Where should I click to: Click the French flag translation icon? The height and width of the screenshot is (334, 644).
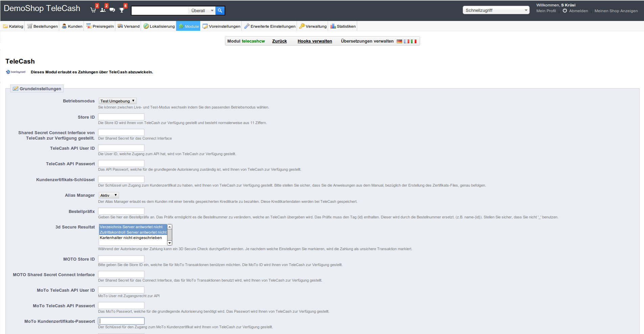click(407, 41)
